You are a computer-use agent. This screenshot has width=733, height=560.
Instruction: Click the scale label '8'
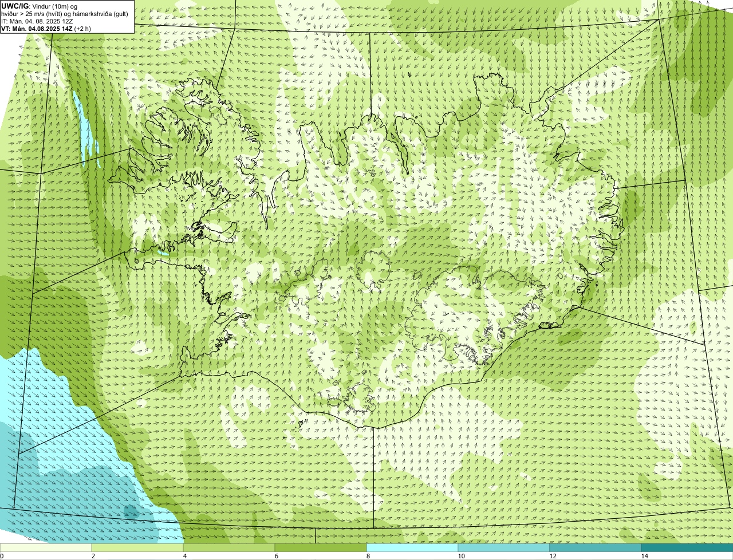(368, 556)
